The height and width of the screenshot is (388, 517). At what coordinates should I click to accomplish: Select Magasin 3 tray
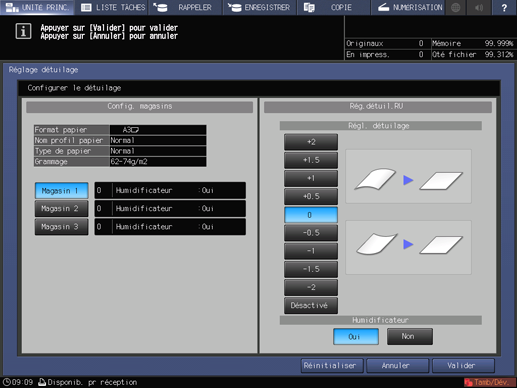[62, 227]
